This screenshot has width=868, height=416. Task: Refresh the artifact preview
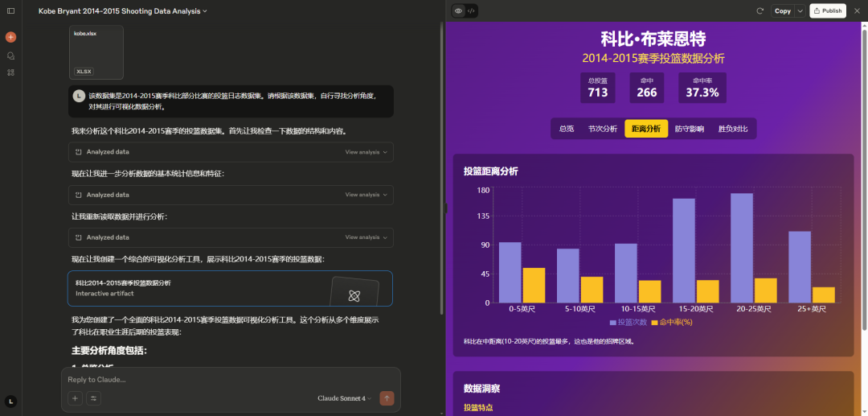[760, 10]
